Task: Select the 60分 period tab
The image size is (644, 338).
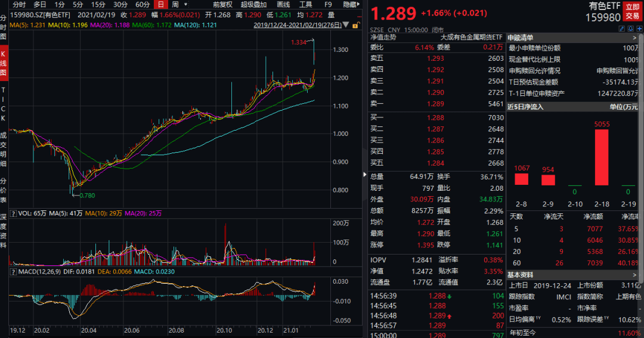Action: (143, 5)
